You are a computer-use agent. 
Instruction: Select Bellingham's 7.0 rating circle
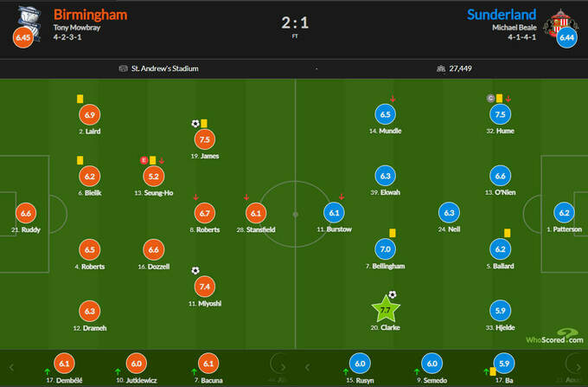(387, 250)
